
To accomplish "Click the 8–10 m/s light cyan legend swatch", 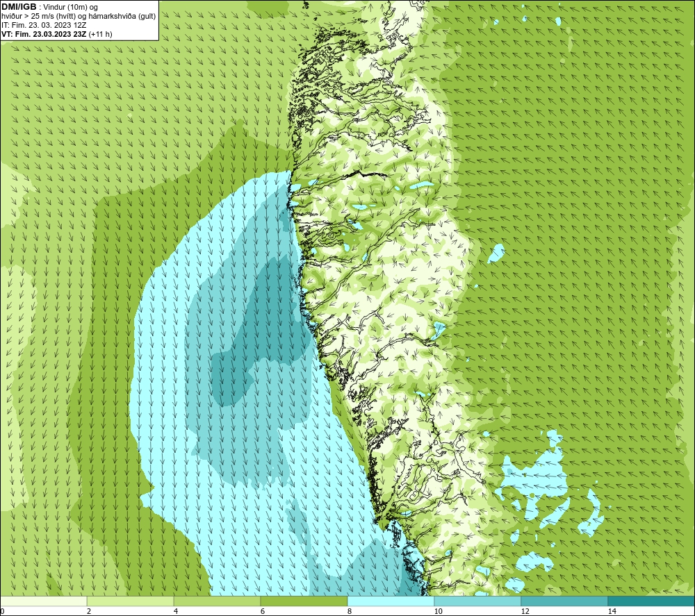I will [x=391, y=601].
